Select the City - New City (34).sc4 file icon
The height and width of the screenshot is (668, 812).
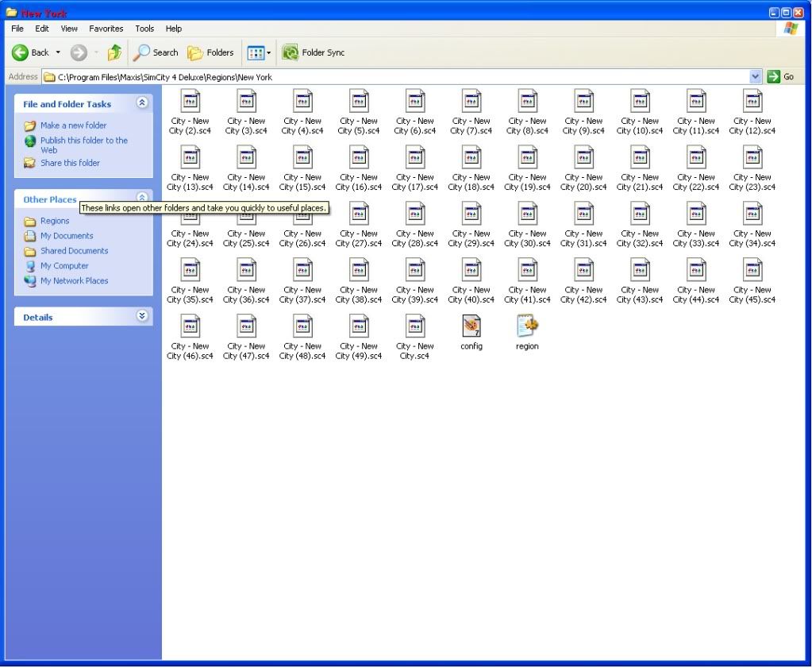pyautogui.click(x=752, y=214)
